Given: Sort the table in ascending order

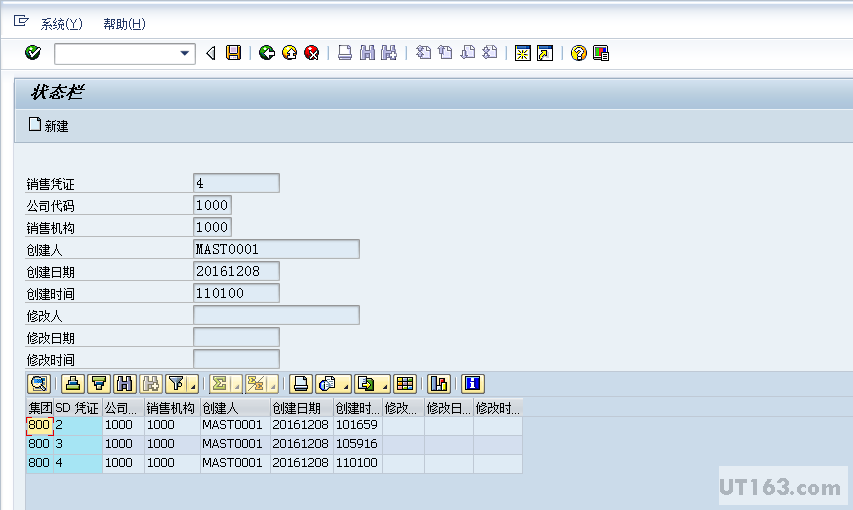Looking at the screenshot, I should coord(72,383).
